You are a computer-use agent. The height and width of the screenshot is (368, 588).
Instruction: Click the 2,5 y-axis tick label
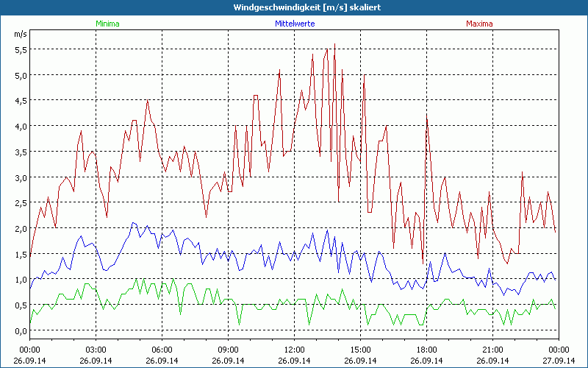click(21, 202)
